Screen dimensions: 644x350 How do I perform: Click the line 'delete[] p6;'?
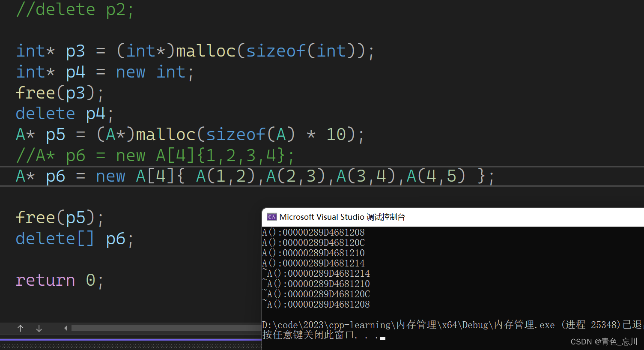coord(75,239)
